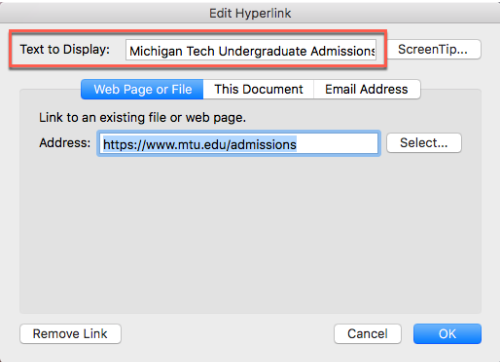Click the Text to Display input field
The height and width of the screenshot is (362, 500).
[x=251, y=50]
